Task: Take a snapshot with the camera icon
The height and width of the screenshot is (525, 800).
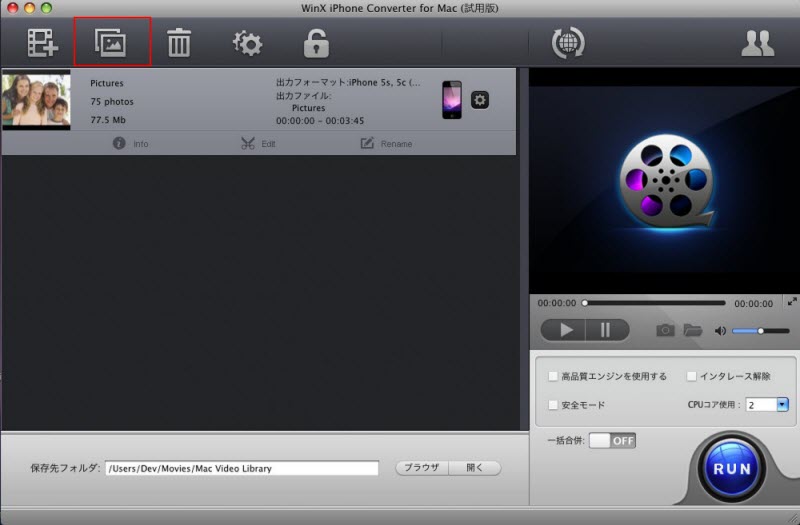Action: pyautogui.click(x=665, y=330)
